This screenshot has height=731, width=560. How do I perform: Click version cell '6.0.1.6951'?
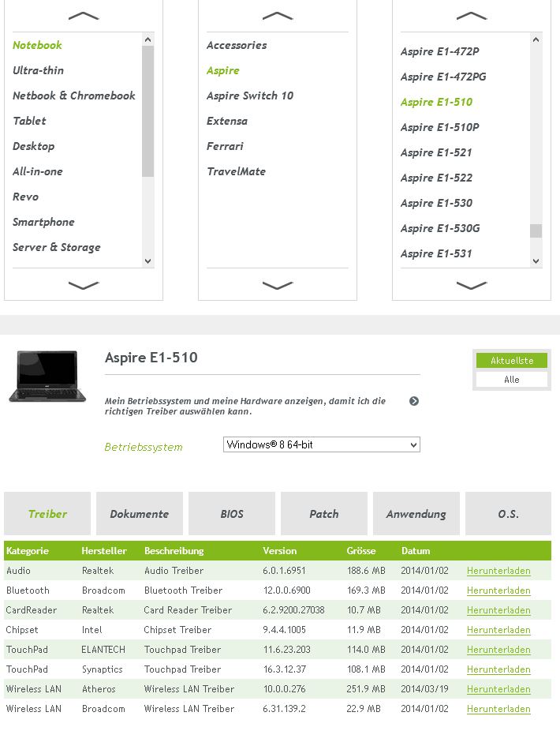click(284, 571)
